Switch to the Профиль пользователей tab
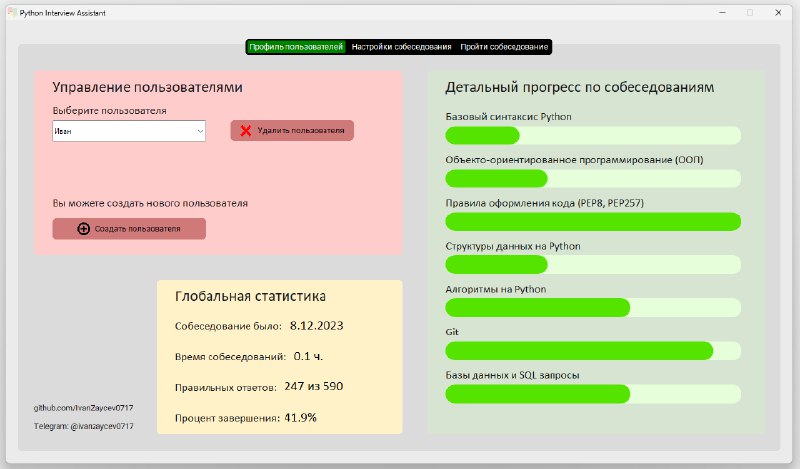 [296, 47]
